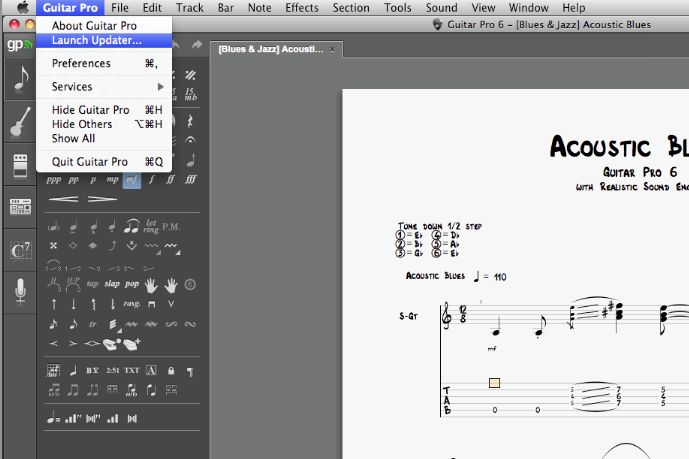The width and height of the screenshot is (689, 459).
Task: Open the Edition panel with the eighth-note icon
Action: (20, 79)
